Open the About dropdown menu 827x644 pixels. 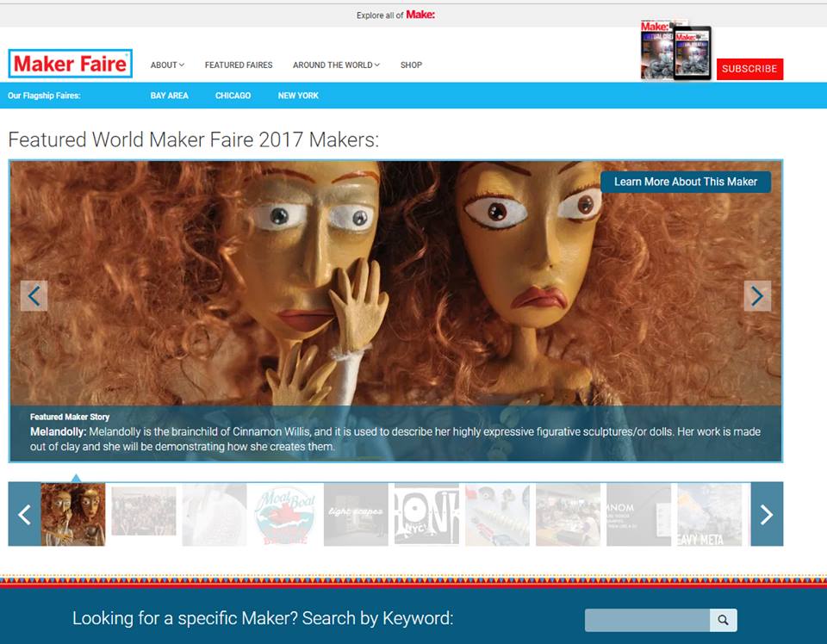pos(165,65)
